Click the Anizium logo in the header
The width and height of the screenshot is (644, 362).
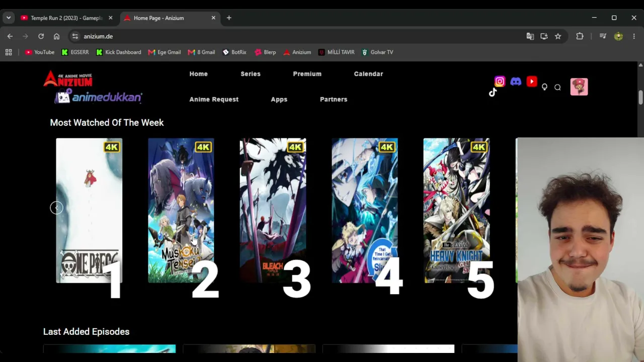(68, 79)
